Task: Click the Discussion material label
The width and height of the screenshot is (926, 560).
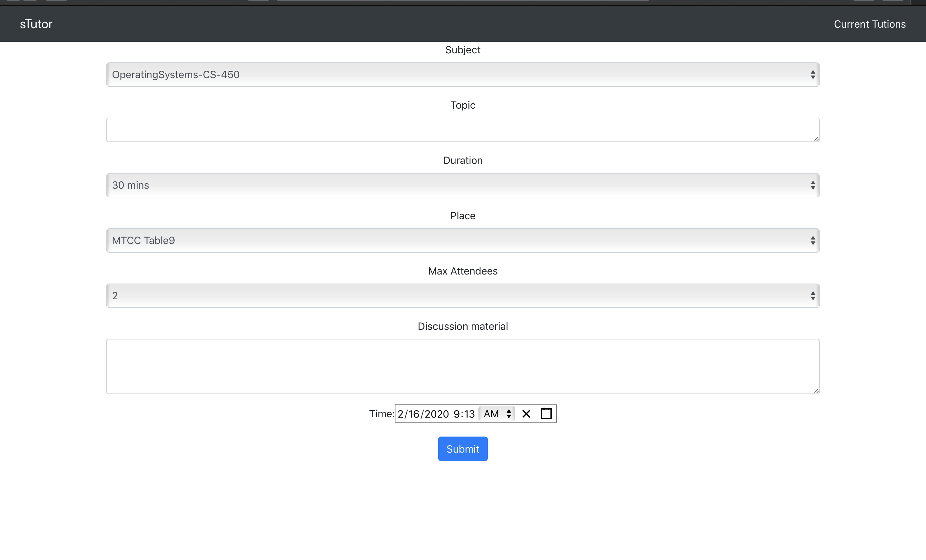Action: (x=463, y=326)
